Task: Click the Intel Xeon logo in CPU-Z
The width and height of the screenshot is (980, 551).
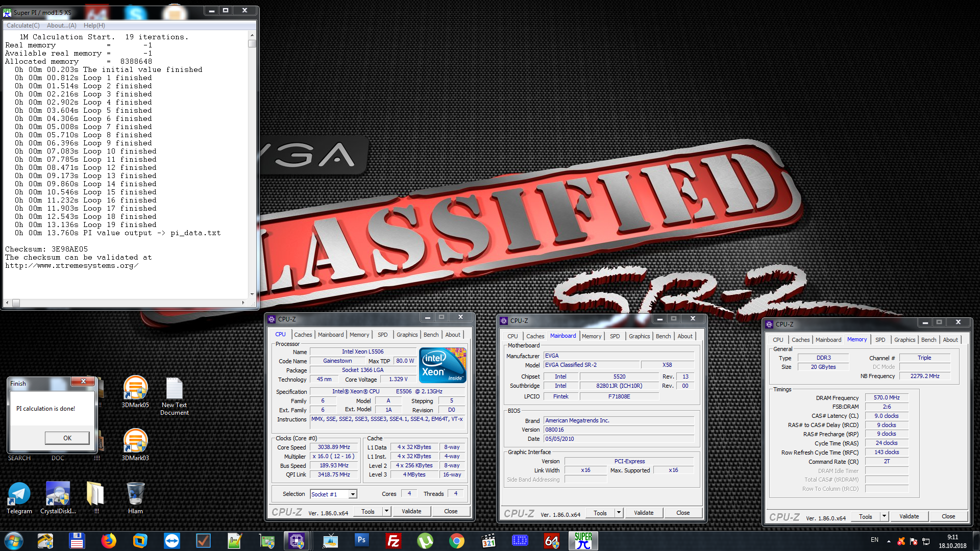Action: click(443, 365)
